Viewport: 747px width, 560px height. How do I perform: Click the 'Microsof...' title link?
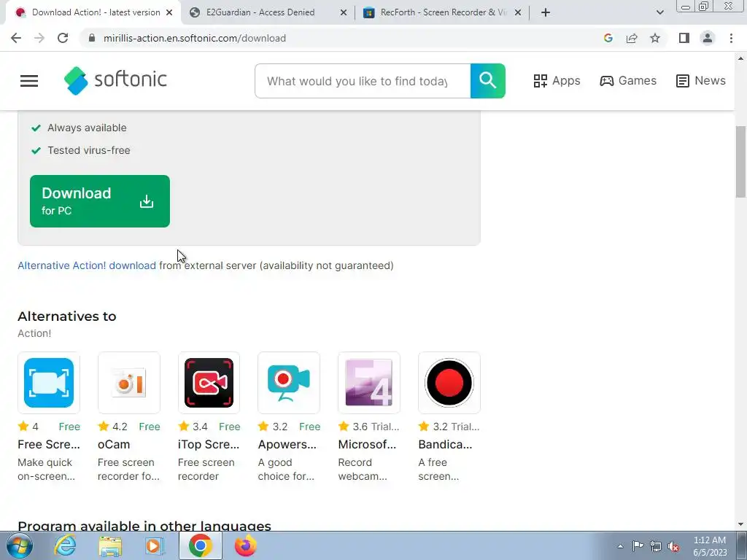(x=367, y=444)
